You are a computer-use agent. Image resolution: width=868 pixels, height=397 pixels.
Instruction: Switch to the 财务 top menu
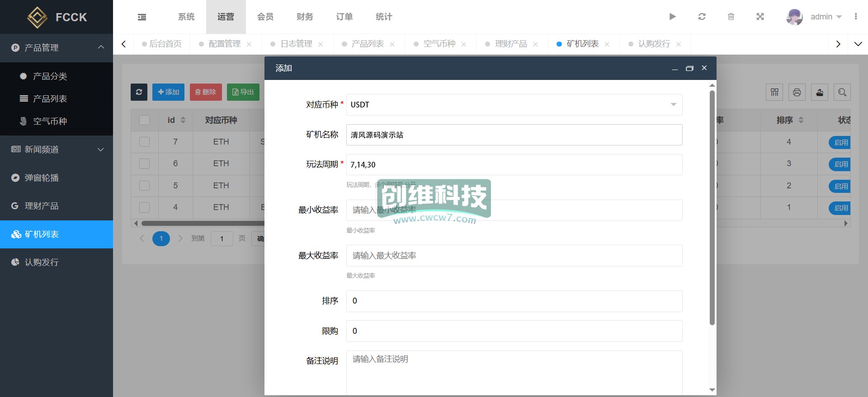coord(305,17)
